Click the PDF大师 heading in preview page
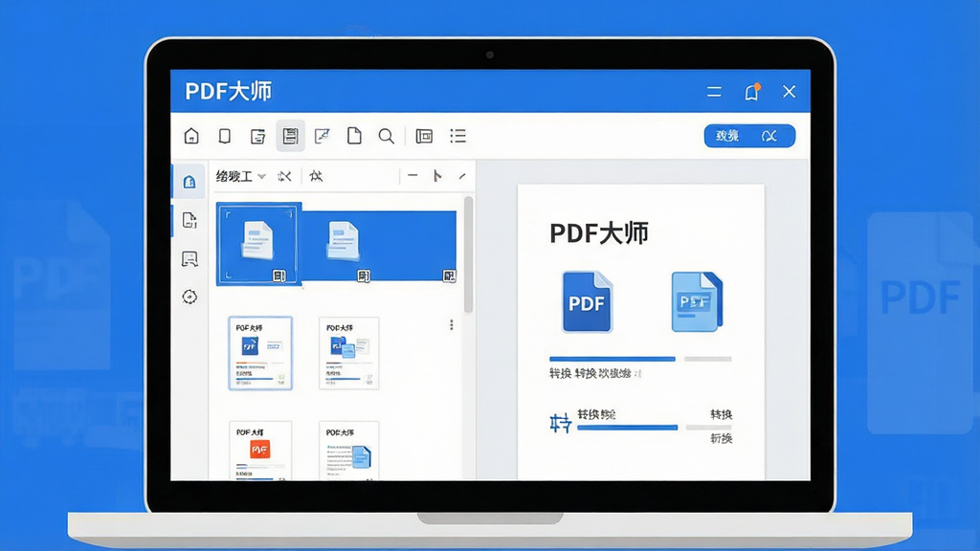Screen dimensions: 980x551 [x=599, y=233]
